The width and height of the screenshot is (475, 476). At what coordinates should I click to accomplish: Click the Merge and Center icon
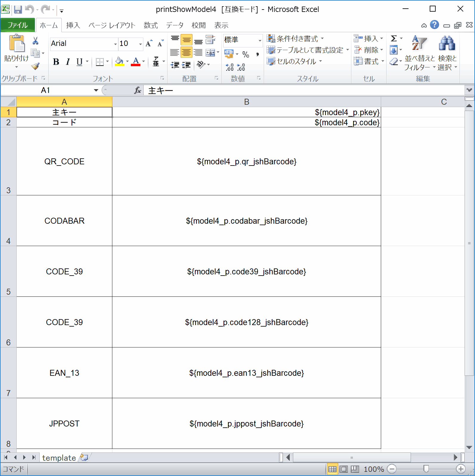[211, 52]
